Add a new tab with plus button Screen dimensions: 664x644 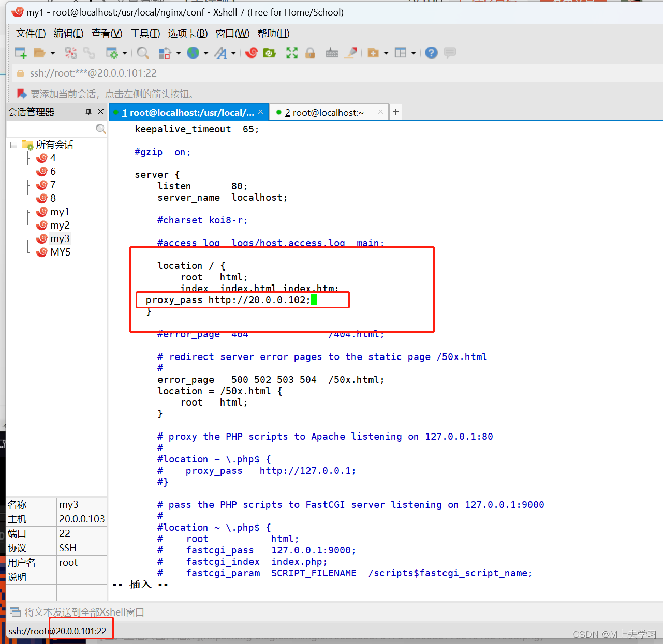[x=396, y=112]
